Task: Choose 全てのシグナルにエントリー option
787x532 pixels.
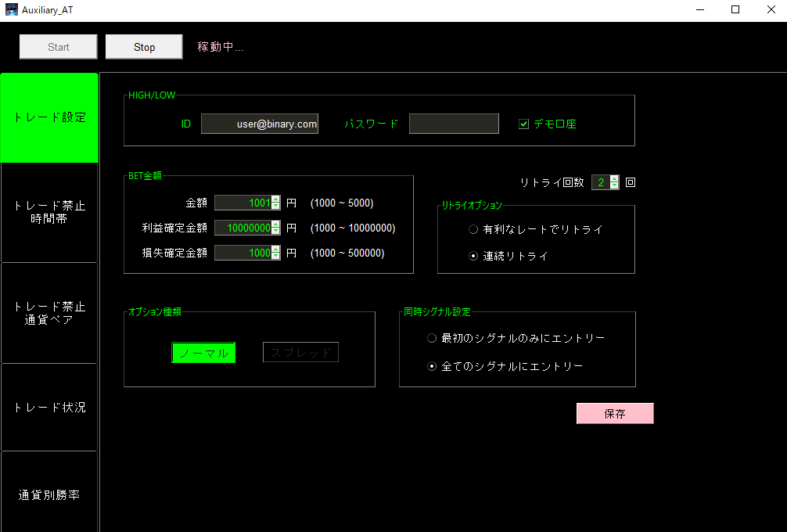Action: coord(432,366)
